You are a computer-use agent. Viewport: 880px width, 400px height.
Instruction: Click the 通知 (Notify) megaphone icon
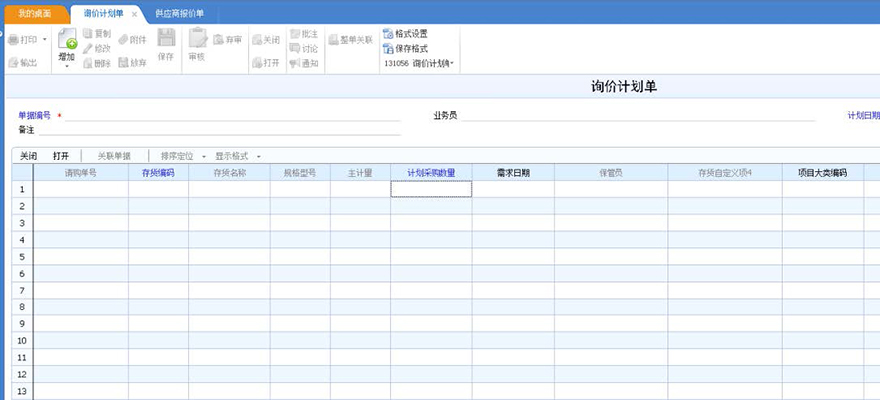click(x=295, y=63)
